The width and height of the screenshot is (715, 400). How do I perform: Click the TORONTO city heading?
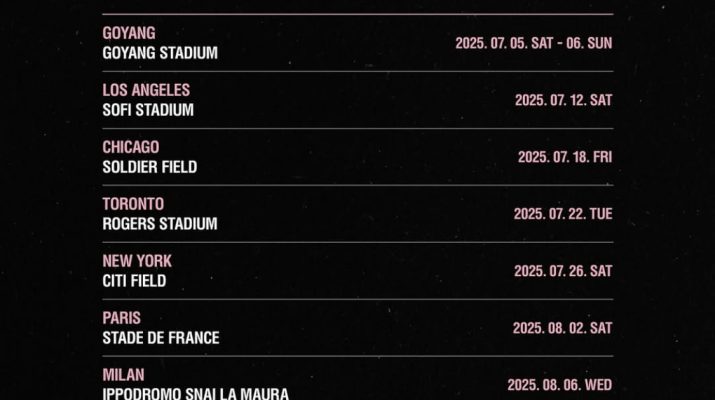(x=133, y=204)
